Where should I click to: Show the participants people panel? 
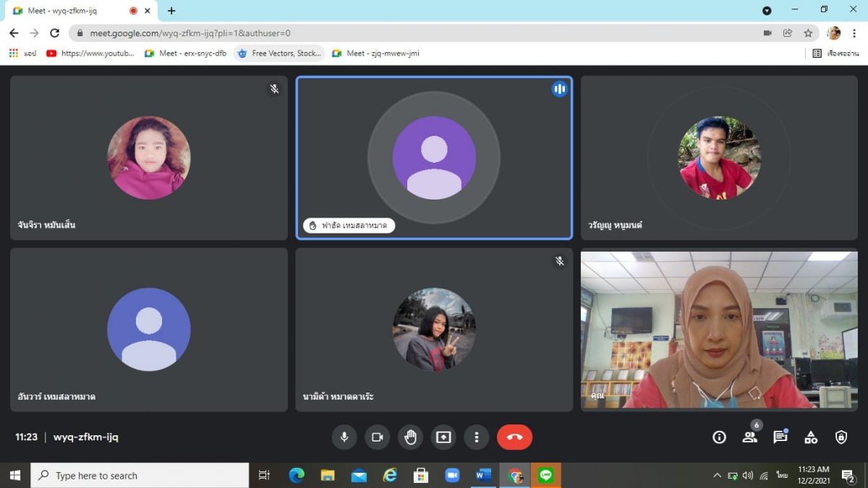pos(749,437)
